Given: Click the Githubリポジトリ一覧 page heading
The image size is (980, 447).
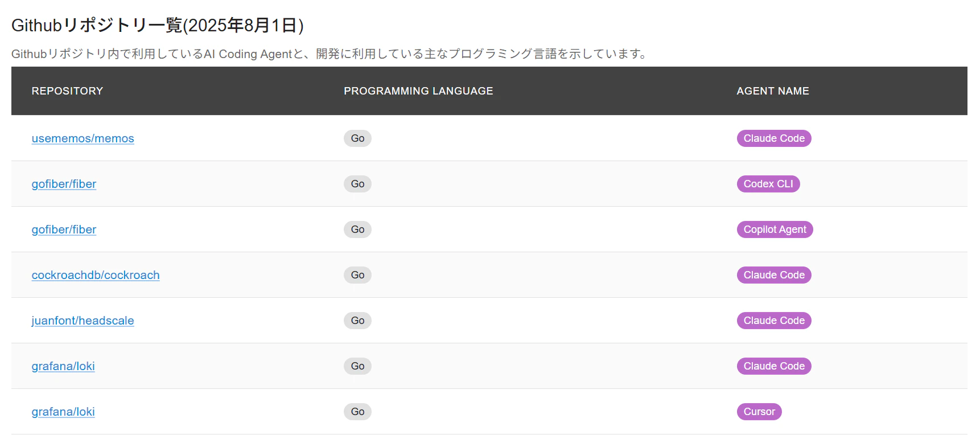Looking at the screenshot, I should tap(158, 25).
